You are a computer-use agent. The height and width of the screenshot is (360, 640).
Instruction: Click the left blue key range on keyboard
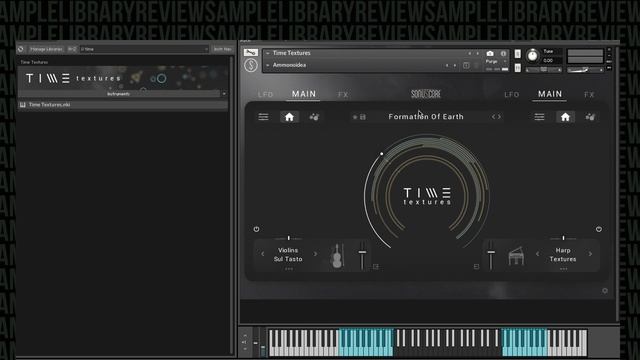click(366, 342)
